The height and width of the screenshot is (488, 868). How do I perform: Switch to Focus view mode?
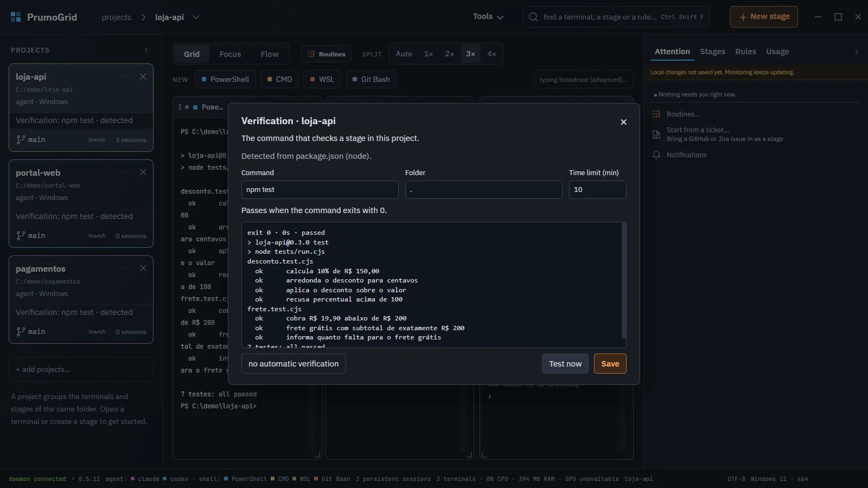tap(230, 54)
